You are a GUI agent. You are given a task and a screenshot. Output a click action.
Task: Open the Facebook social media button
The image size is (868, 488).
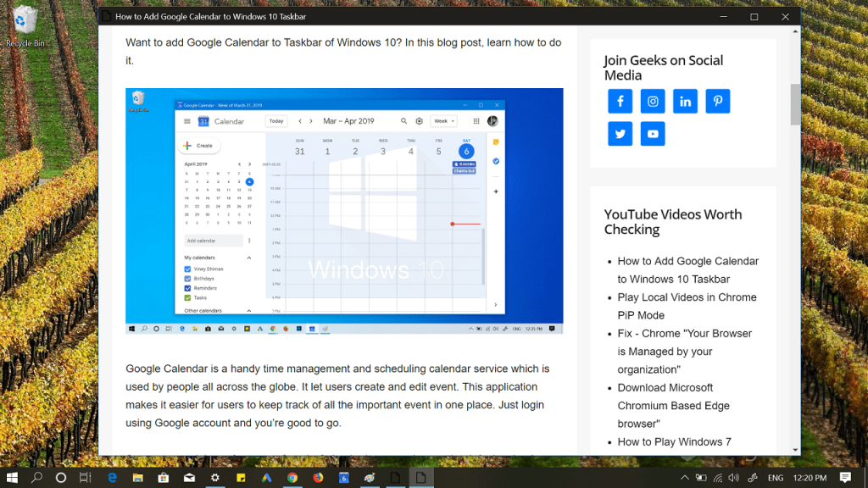(620, 102)
